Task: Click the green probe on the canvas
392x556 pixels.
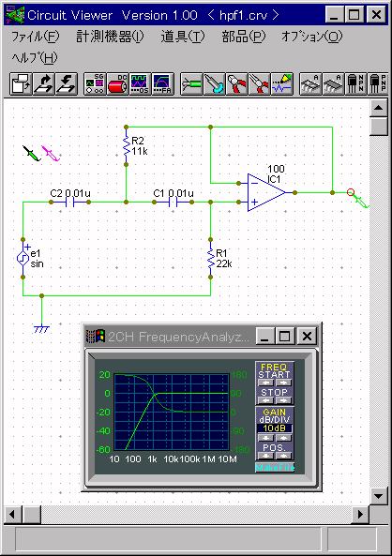Action: [32, 153]
